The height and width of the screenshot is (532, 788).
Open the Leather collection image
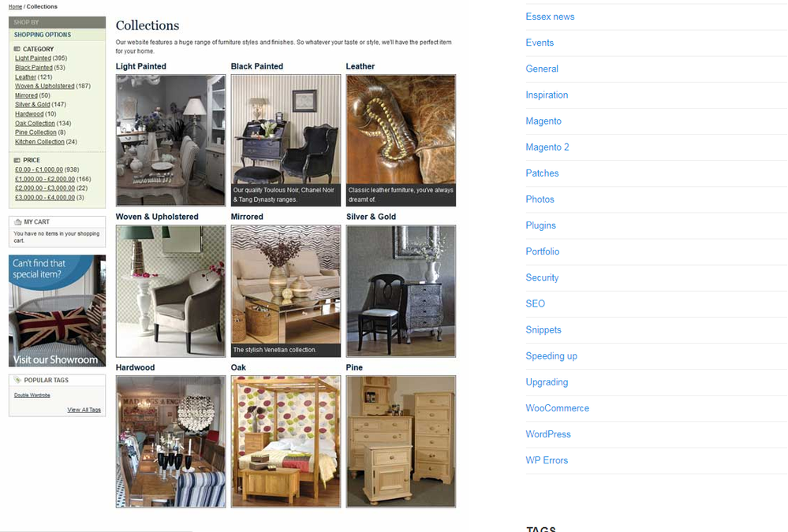click(x=401, y=140)
